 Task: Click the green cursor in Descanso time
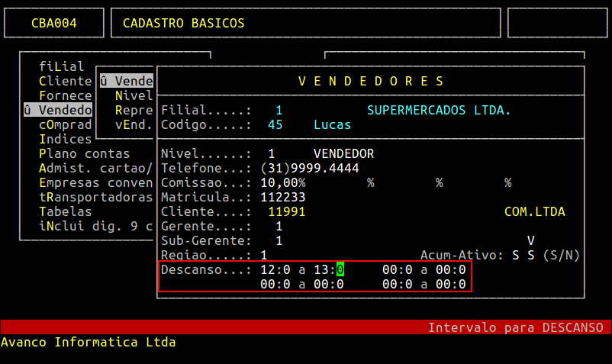340,269
